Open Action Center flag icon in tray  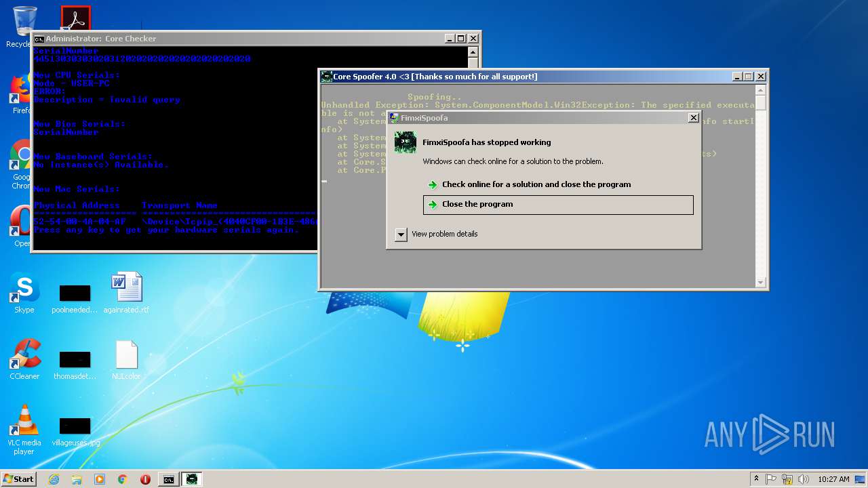pos(771,479)
